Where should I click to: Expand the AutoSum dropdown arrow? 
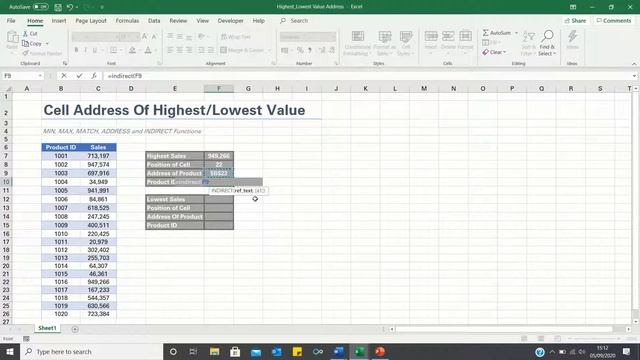(x=516, y=33)
